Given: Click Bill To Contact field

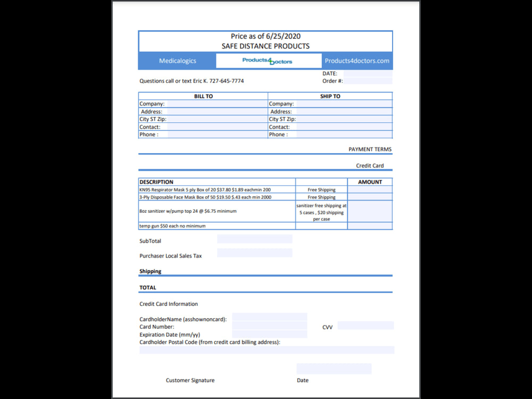Looking at the screenshot, I should [217, 127].
